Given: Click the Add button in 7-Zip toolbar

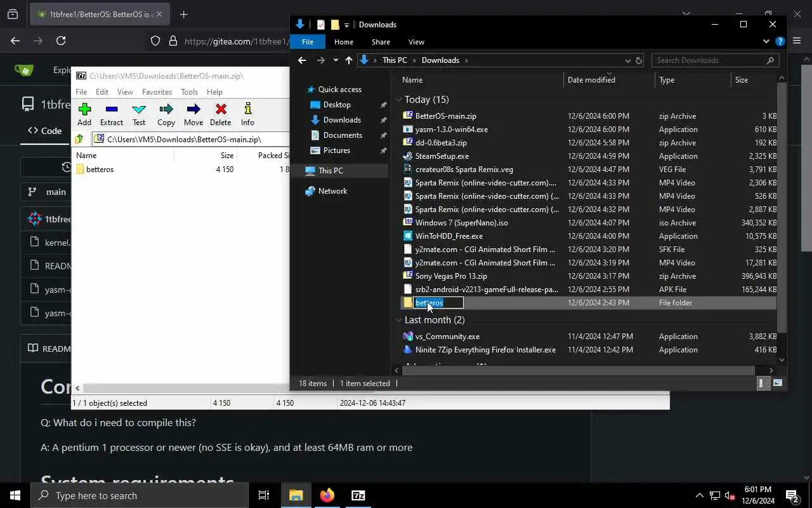Looking at the screenshot, I should point(84,115).
